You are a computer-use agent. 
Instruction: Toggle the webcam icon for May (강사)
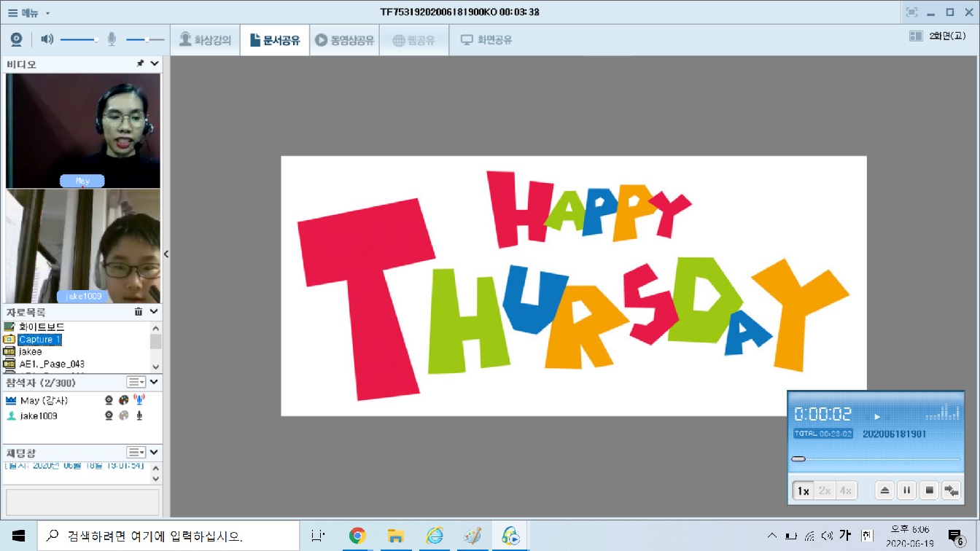pos(109,400)
